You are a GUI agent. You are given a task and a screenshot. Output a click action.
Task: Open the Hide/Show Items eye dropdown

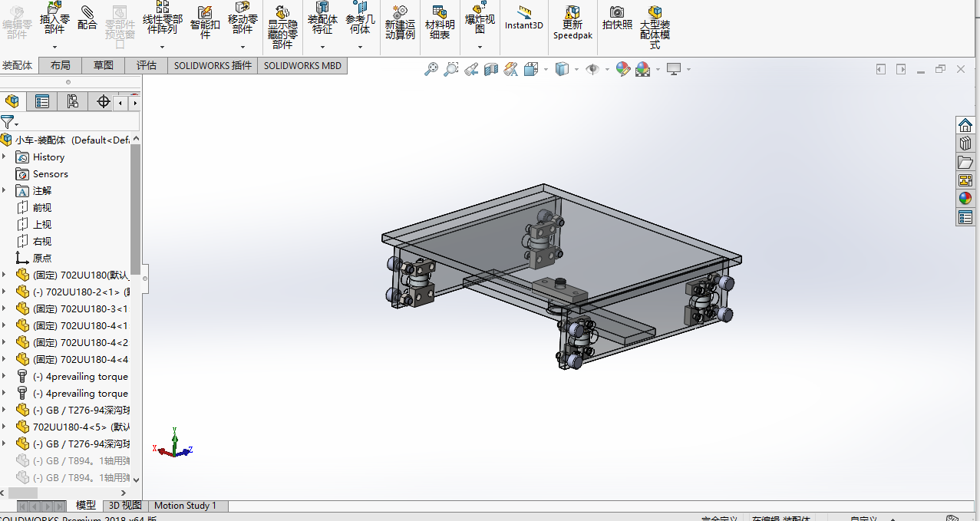pos(606,69)
